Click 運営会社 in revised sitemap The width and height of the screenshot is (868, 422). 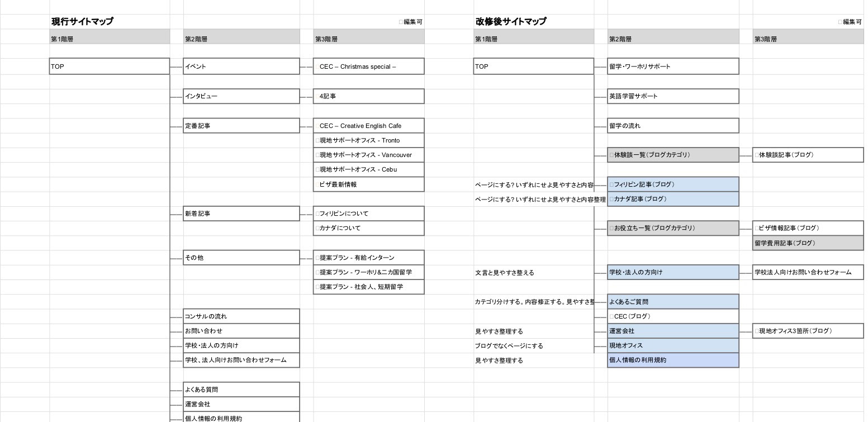click(673, 331)
